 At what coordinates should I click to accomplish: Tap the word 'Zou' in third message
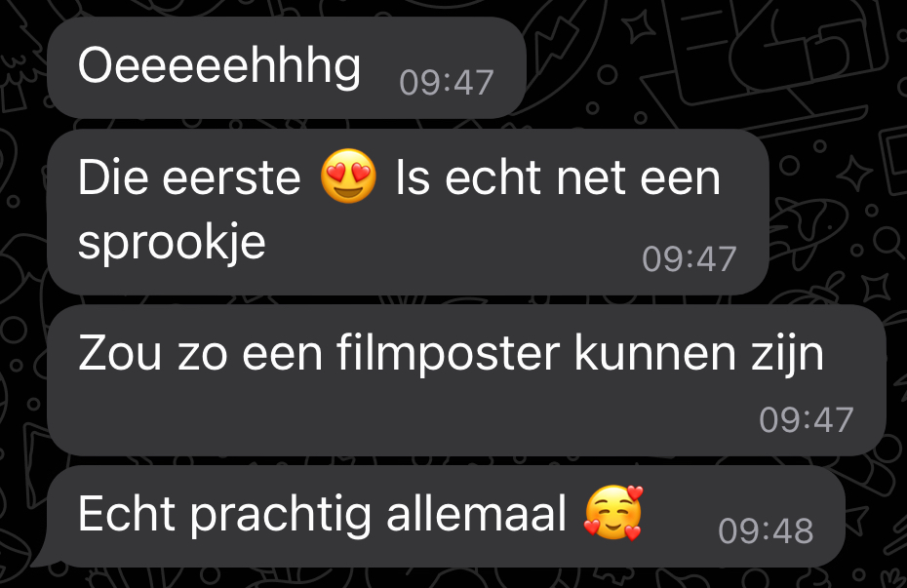[120, 353]
